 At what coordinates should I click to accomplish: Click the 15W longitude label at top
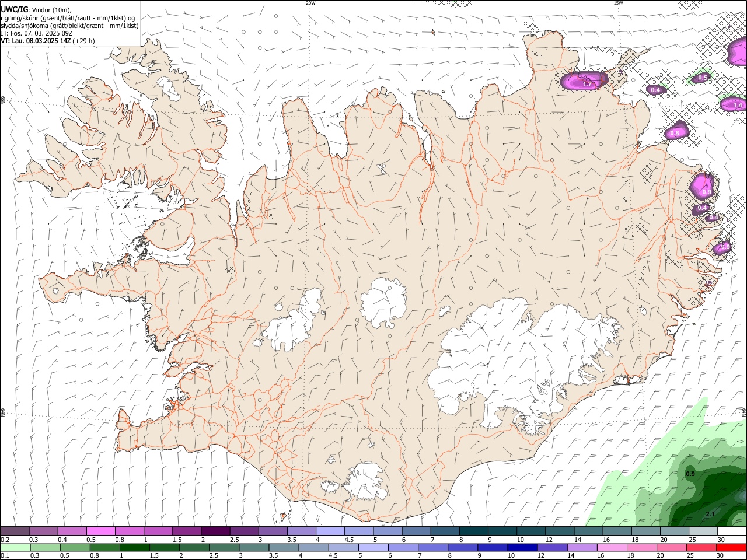(x=619, y=3)
